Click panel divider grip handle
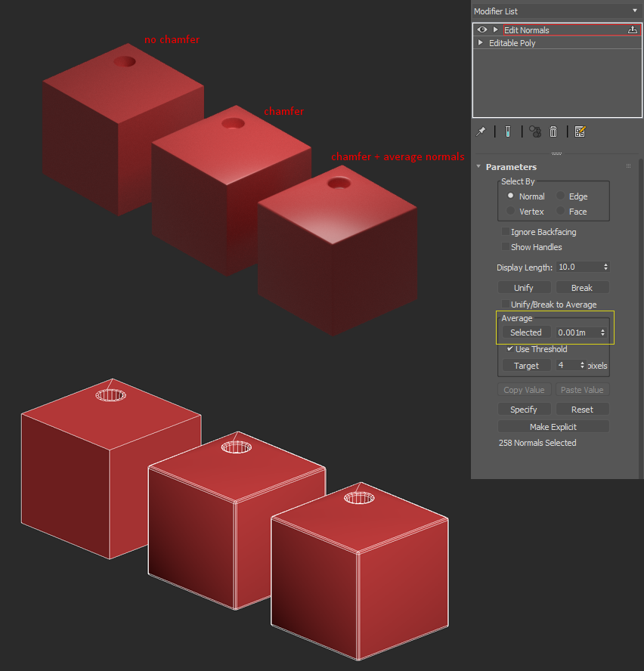 [x=556, y=153]
